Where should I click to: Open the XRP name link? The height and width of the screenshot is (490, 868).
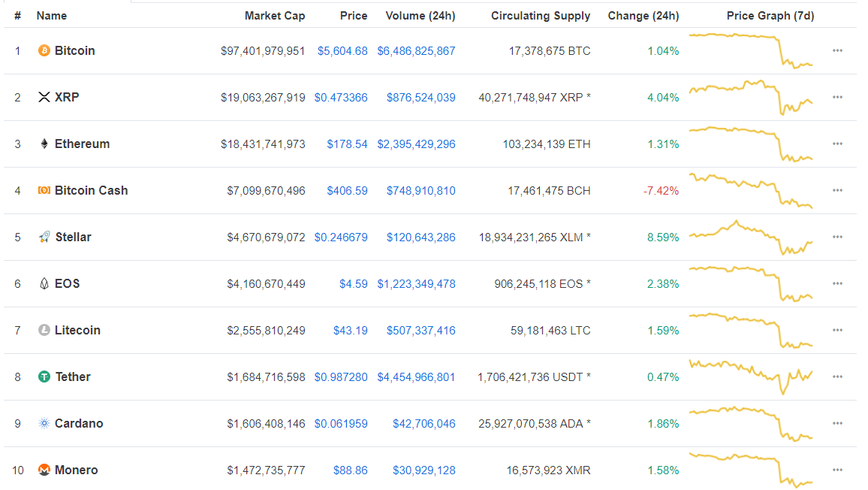coord(67,98)
